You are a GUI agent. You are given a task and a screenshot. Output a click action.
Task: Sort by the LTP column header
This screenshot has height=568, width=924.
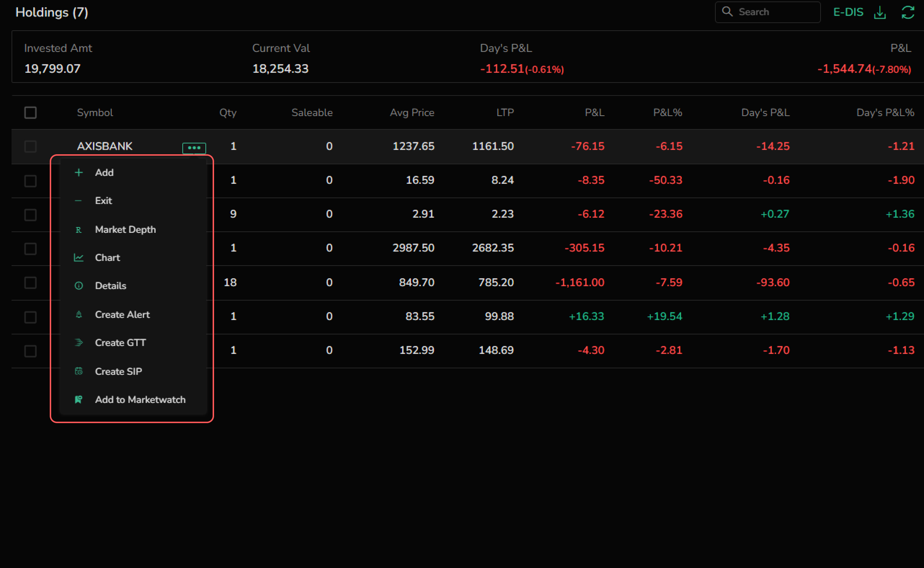[505, 112]
